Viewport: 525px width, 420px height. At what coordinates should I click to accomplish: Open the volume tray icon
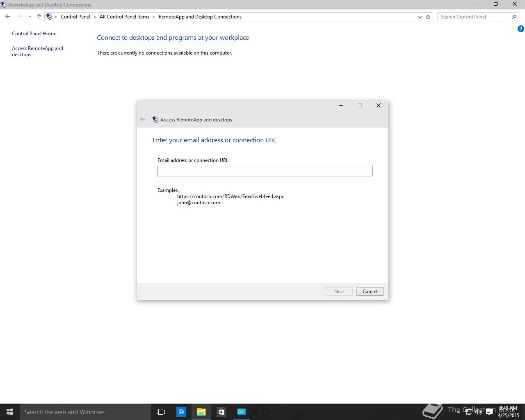point(479,412)
